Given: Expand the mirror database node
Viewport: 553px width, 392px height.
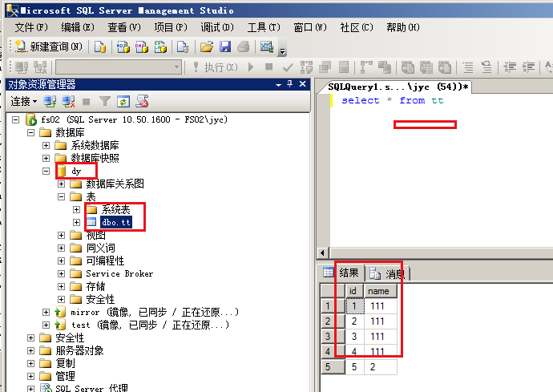Looking at the screenshot, I should 46,313.
